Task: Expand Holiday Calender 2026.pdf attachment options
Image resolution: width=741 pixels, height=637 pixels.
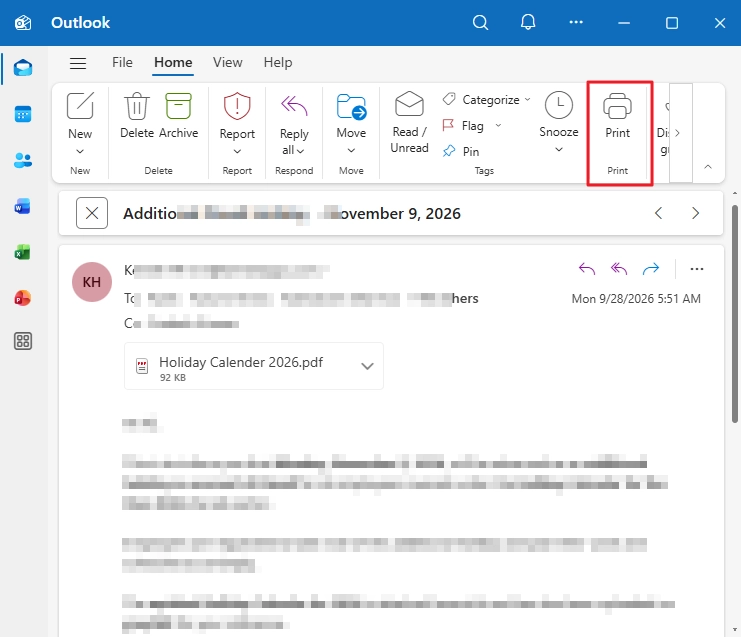Action: (x=367, y=366)
